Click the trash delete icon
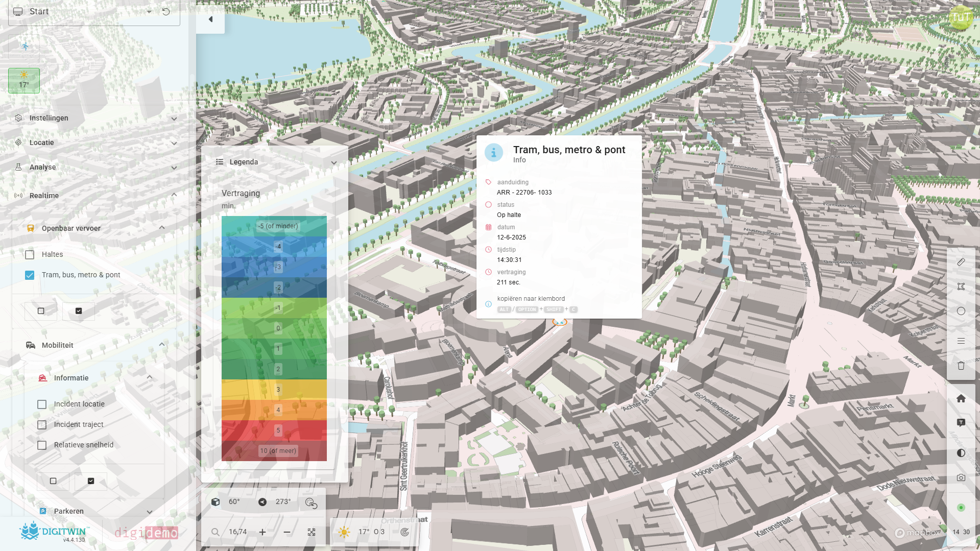This screenshot has width=980, height=551. coord(961,366)
